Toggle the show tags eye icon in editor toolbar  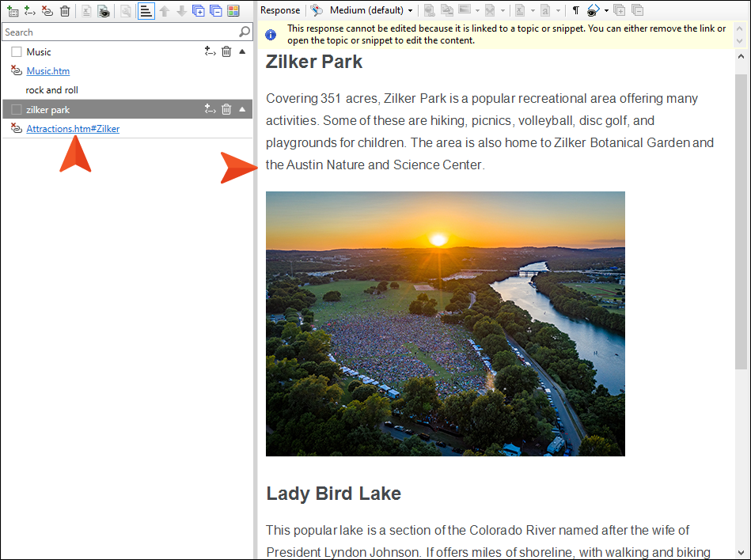[x=593, y=10]
